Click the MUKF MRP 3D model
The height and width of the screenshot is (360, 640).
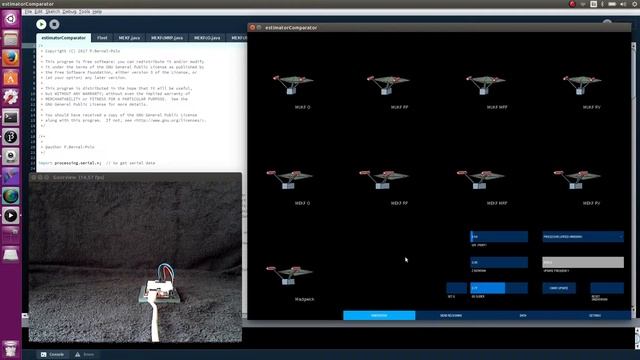tap(485, 84)
